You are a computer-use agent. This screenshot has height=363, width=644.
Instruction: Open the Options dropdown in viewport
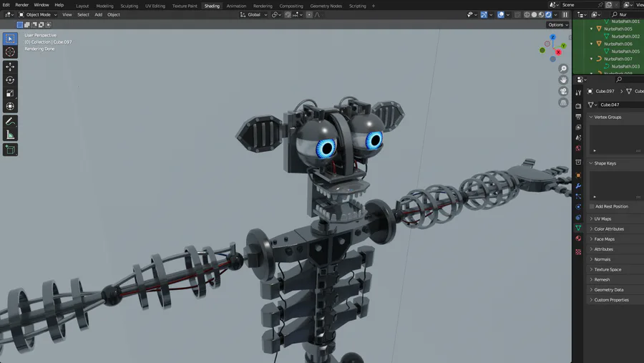pyautogui.click(x=557, y=24)
